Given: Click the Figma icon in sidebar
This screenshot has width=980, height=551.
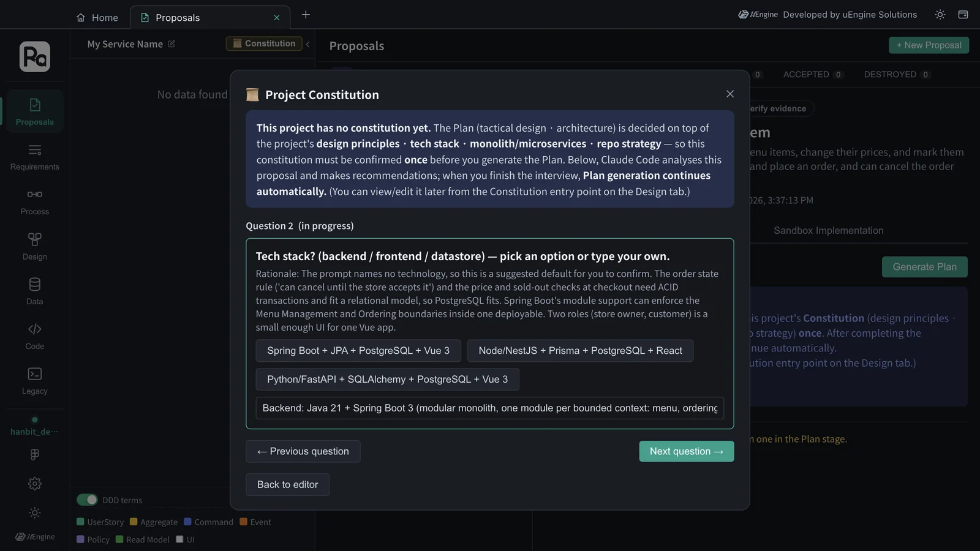Looking at the screenshot, I should [x=35, y=454].
